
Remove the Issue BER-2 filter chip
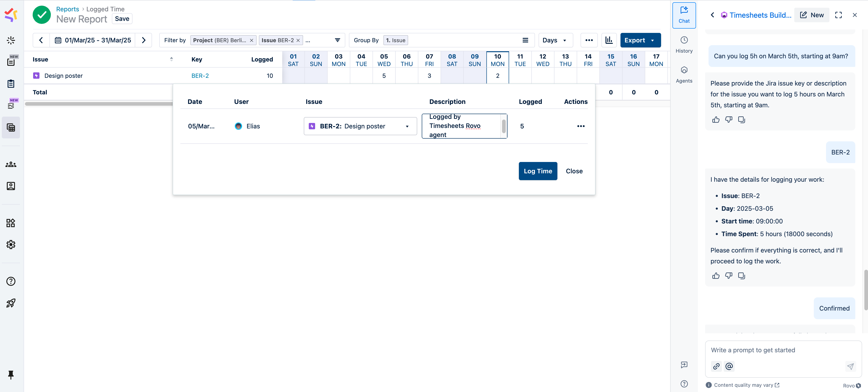[298, 40]
